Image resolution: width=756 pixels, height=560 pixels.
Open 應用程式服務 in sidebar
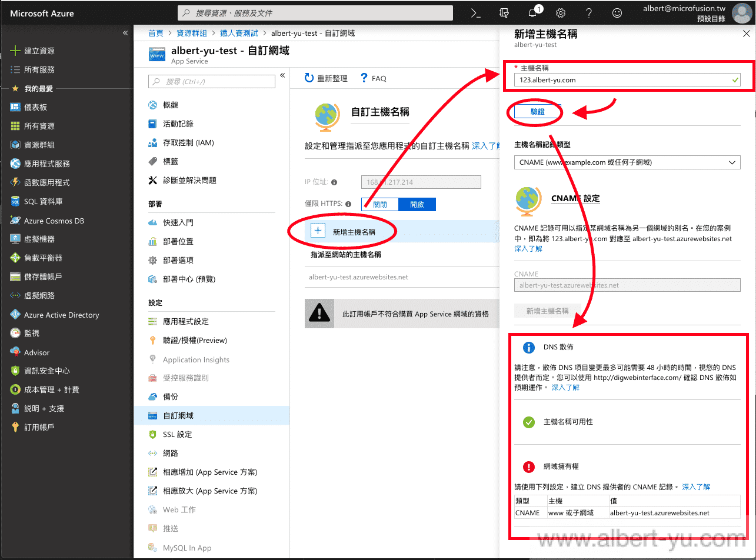[46, 164]
